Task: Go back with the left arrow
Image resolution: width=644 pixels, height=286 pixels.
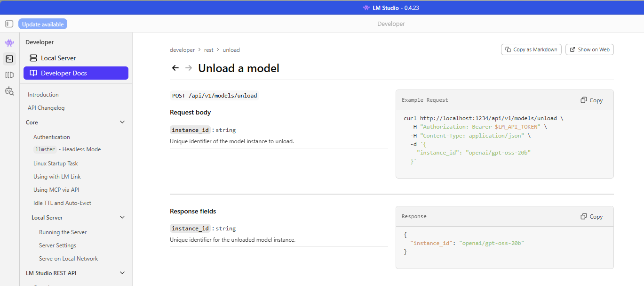Action: [175, 68]
